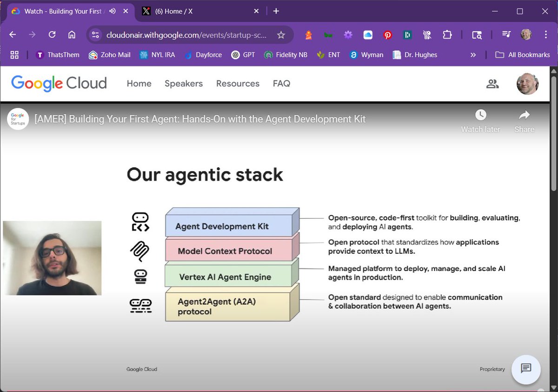Open the All Bookmarks folder
The image size is (558, 392).
click(x=523, y=54)
